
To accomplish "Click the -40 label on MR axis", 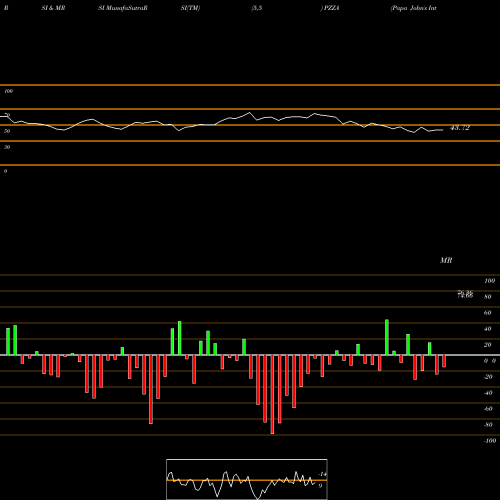I will pos(488,393).
